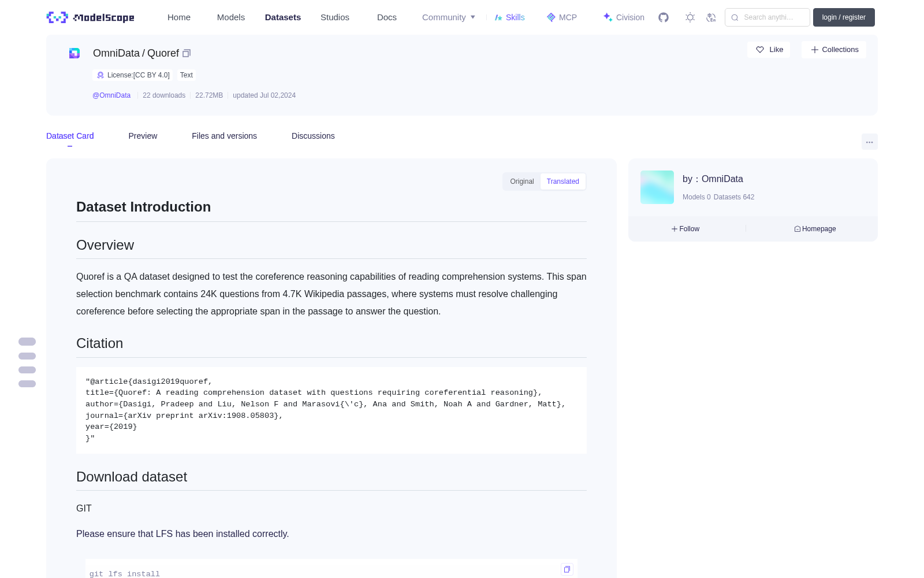Open the Studios nav item

tap(335, 17)
